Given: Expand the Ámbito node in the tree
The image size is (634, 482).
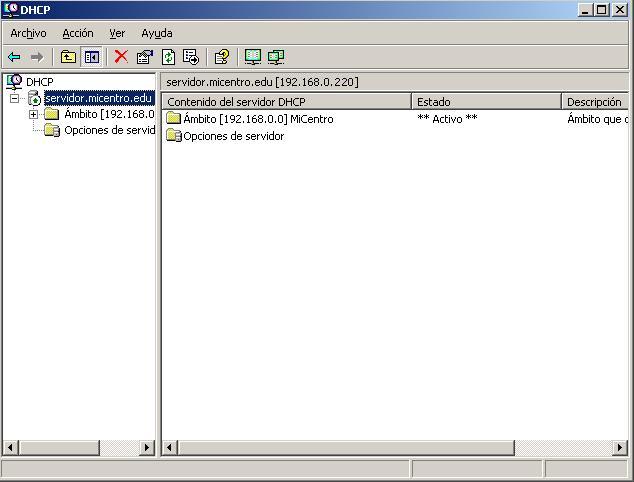Looking at the screenshot, I should 33,114.
